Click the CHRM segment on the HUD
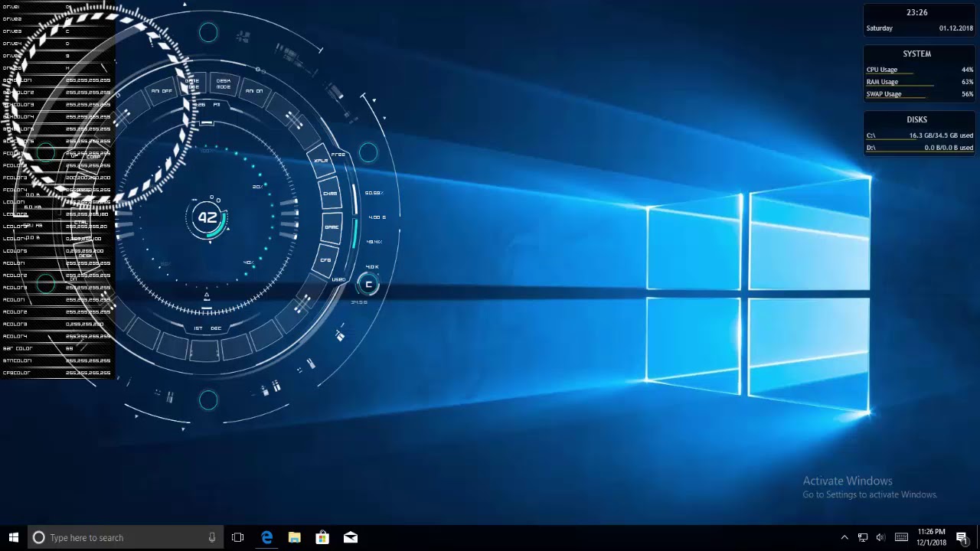 tap(330, 194)
